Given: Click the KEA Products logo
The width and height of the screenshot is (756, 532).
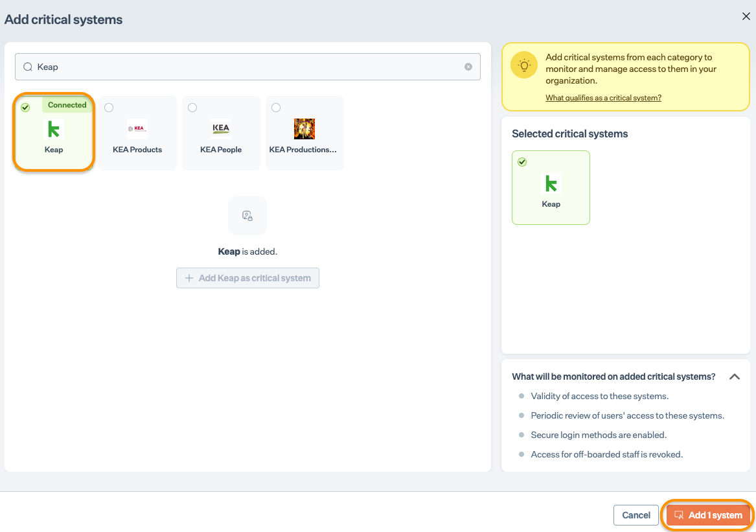Looking at the screenshot, I should [x=137, y=129].
